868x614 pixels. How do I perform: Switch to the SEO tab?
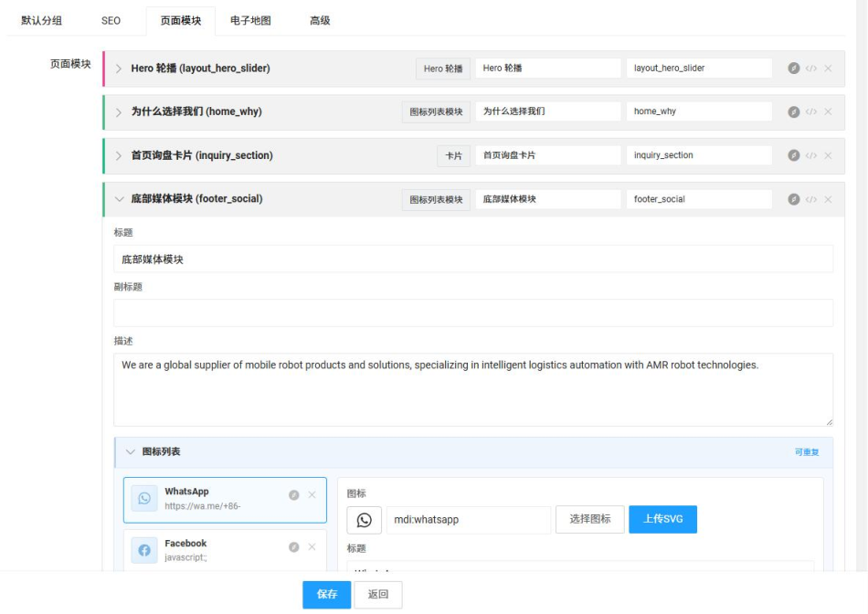pyautogui.click(x=111, y=20)
